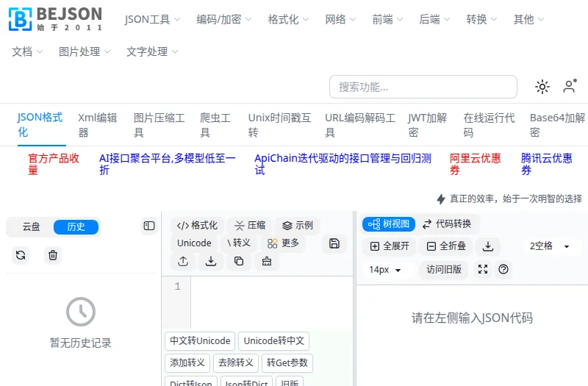Open the 格式化 top nav dropdown
Viewport: 588px width, 386px height.
click(288, 19)
